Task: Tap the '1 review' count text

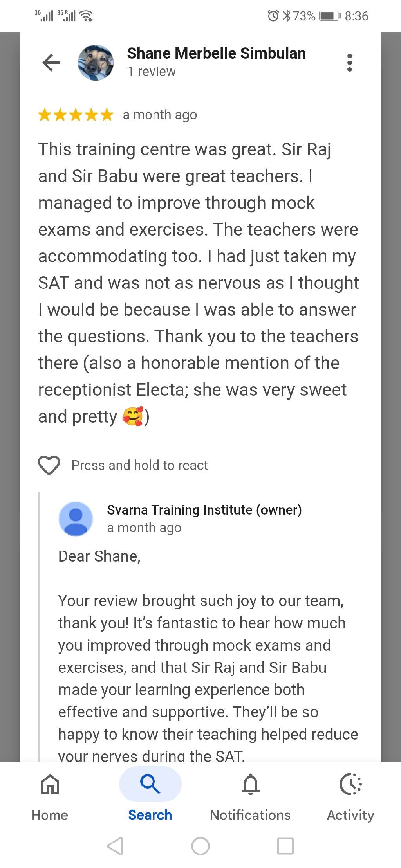Action: click(x=152, y=72)
